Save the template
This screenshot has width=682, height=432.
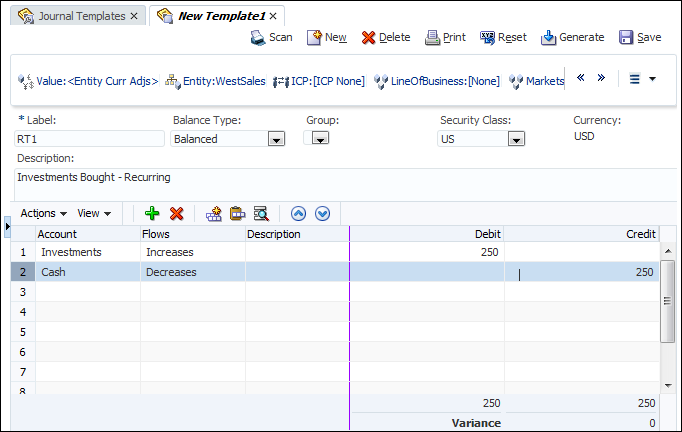640,37
